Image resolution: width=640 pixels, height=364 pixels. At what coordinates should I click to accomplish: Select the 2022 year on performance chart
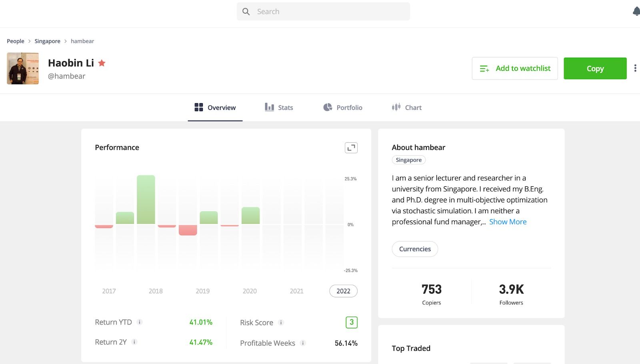[343, 291]
